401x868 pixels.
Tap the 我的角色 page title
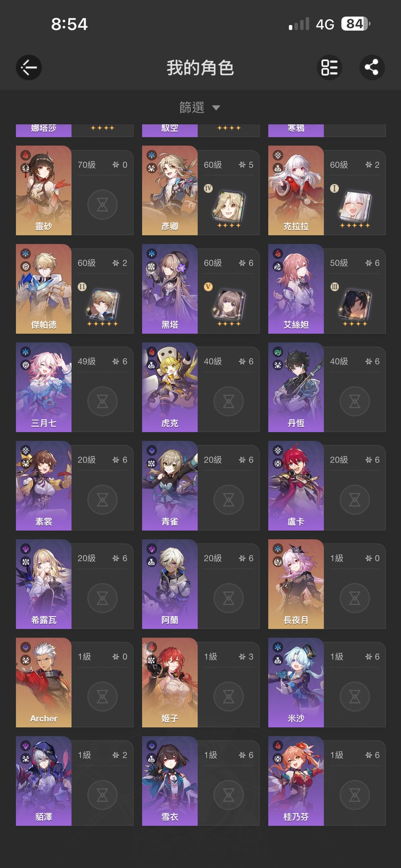pyautogui.click(x=200, y=68)
